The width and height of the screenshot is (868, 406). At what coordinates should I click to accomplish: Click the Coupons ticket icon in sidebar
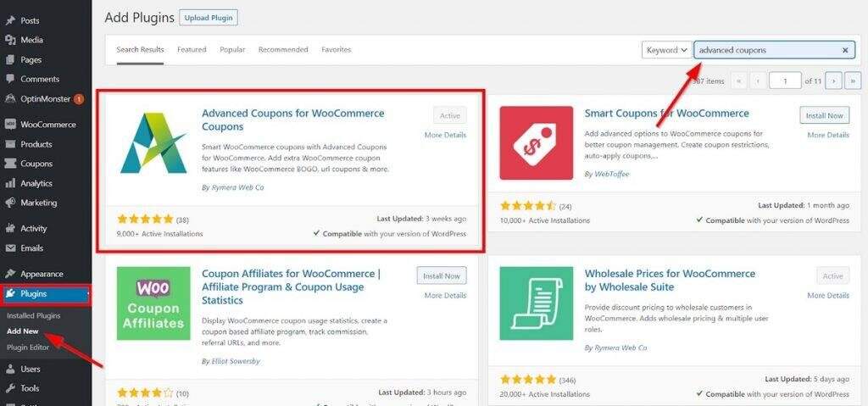click(10, 164)
